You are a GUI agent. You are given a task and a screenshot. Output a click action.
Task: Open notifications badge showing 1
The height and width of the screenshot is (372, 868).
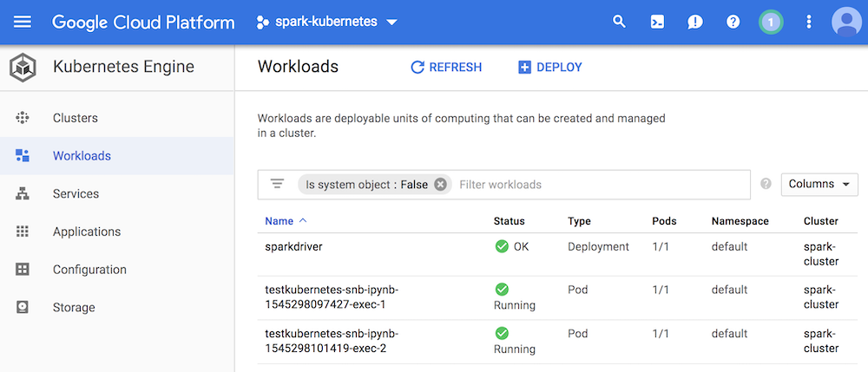click(x=771, y=22)
